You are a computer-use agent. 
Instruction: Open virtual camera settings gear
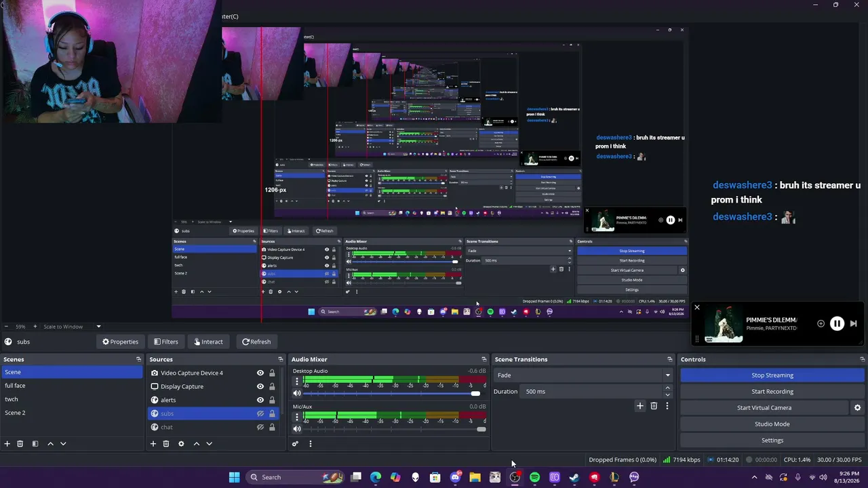(x=857, y=408)
